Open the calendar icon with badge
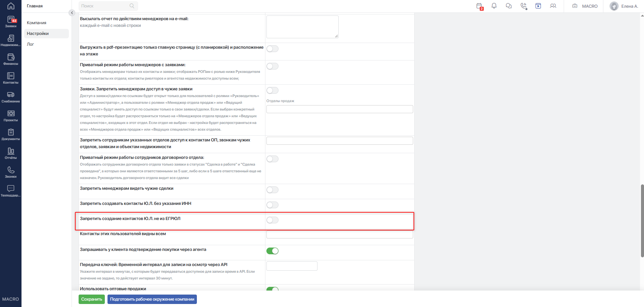 point(479,6)
